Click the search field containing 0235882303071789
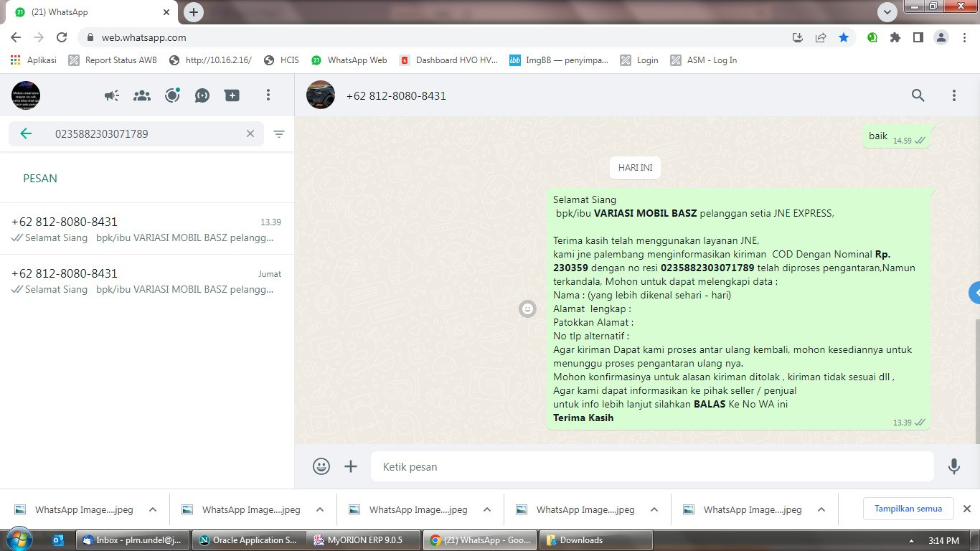Image resolution: width=980 pixels, height=551 pixels. pyautogui.click(x=136, y=133)
